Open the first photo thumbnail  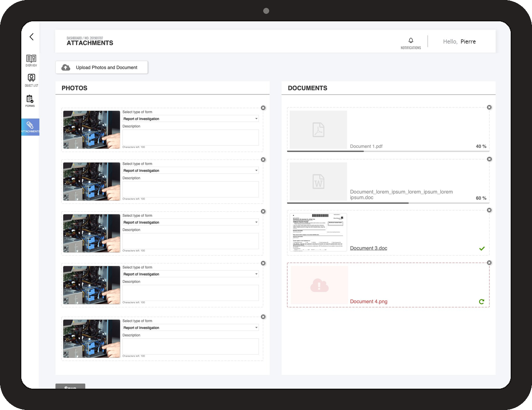[x=92, y=130]
